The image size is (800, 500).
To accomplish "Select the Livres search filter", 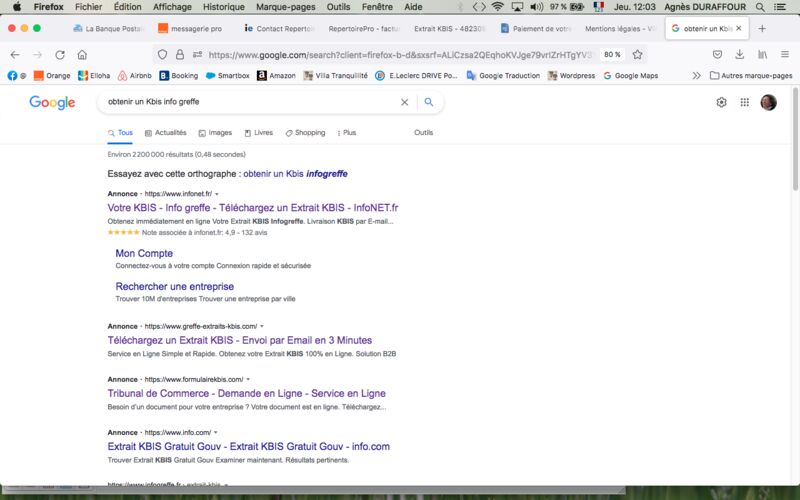I will (259, 133).
